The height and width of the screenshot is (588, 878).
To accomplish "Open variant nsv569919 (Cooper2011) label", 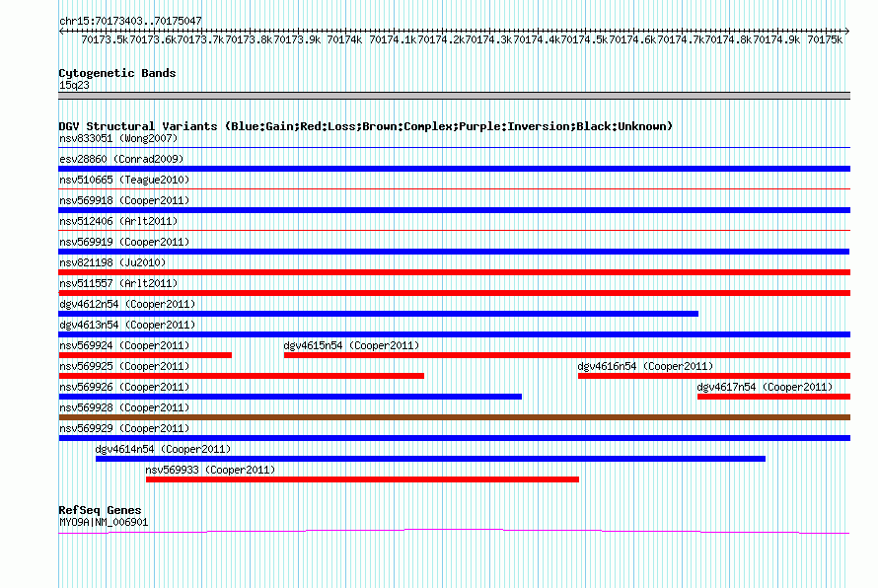I will 124,242.
